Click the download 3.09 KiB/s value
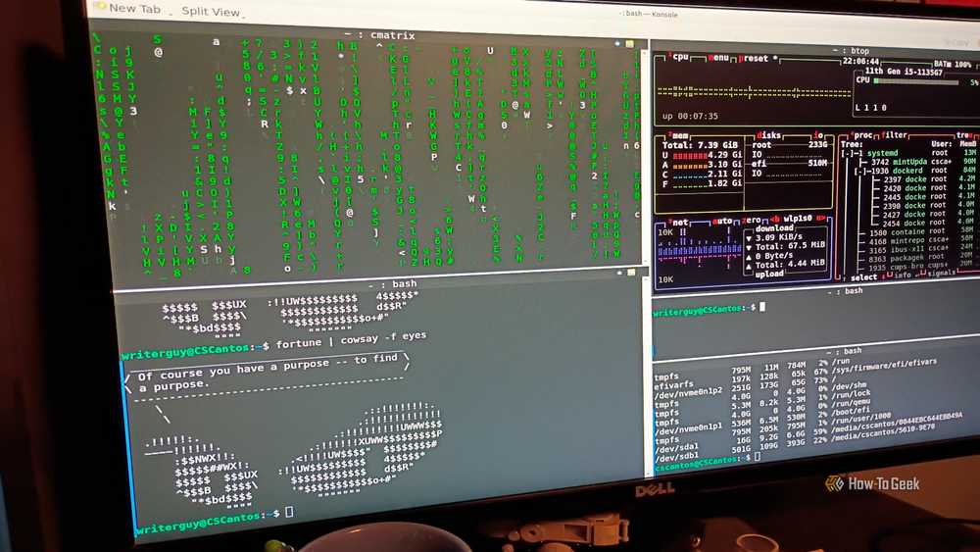Image resolution: width=980 pixels, height=552 pixels. coord(779,237)
